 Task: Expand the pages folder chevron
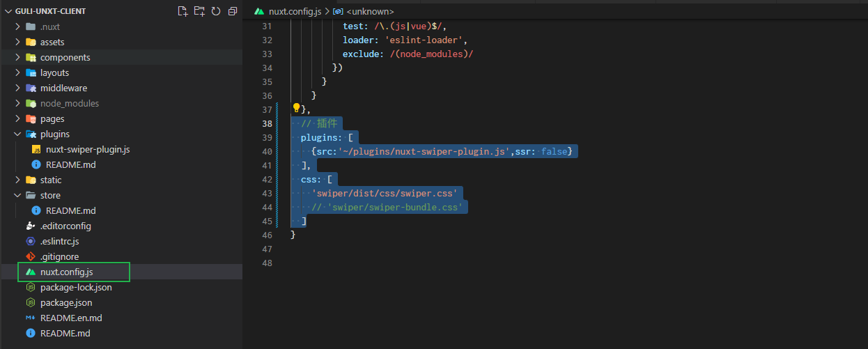tap(17, 118)
